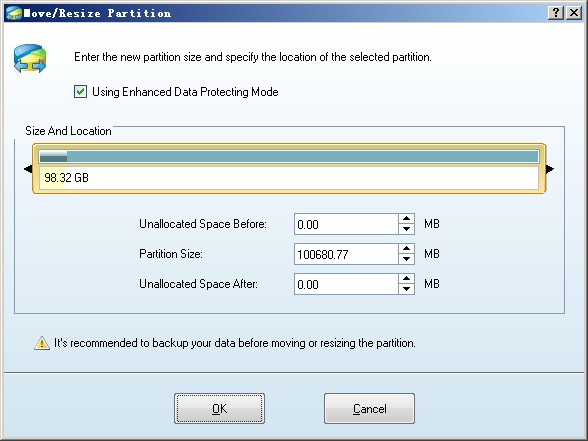Screen dimensions: 588x441
Task: Click the Using Enhanced Data Protecting Mode label
Action: pyautogui.click(x=185, y=92)
